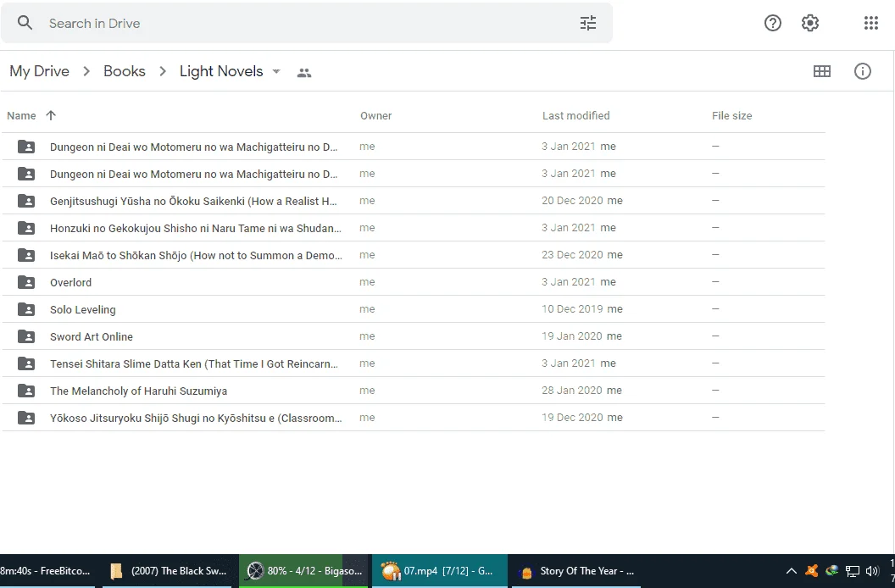Viewport: 895px width, 588px height.
Task: Click the 23 Dec 2020 modified date
Action: (x=572, y=255)
